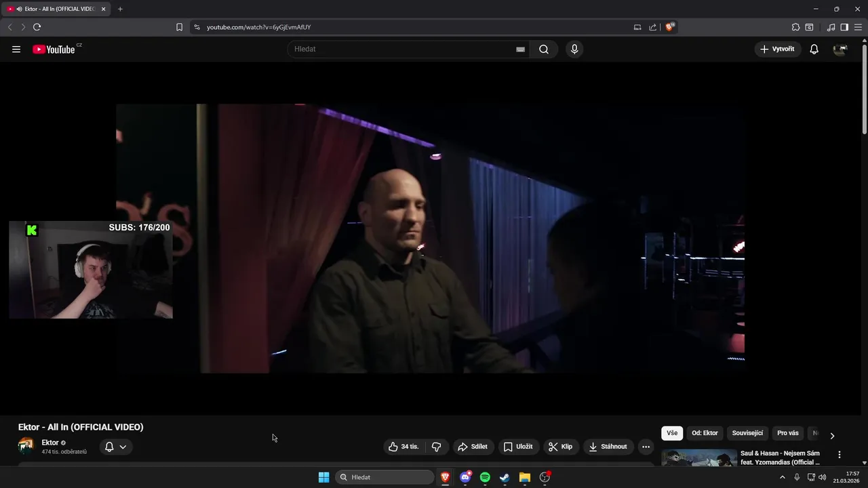Expand the subscription options chevron
The width and height of the screenshot is (868, 488).
(123, 447)
